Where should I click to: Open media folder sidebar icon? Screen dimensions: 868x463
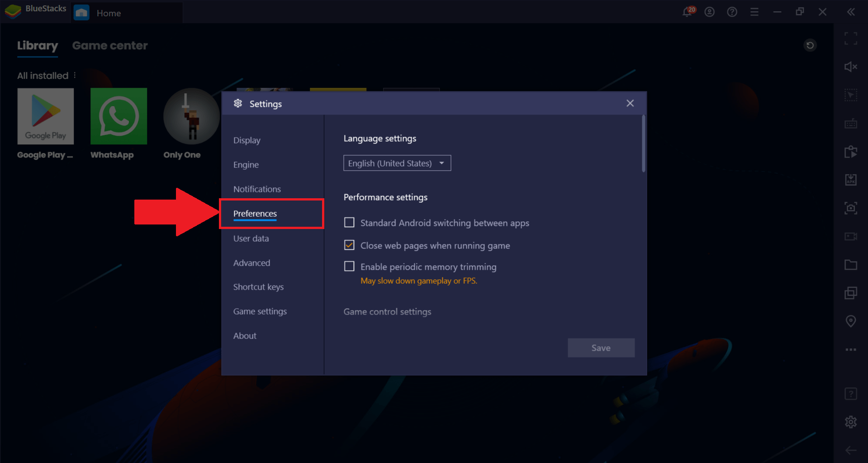(x=851, y=265)
